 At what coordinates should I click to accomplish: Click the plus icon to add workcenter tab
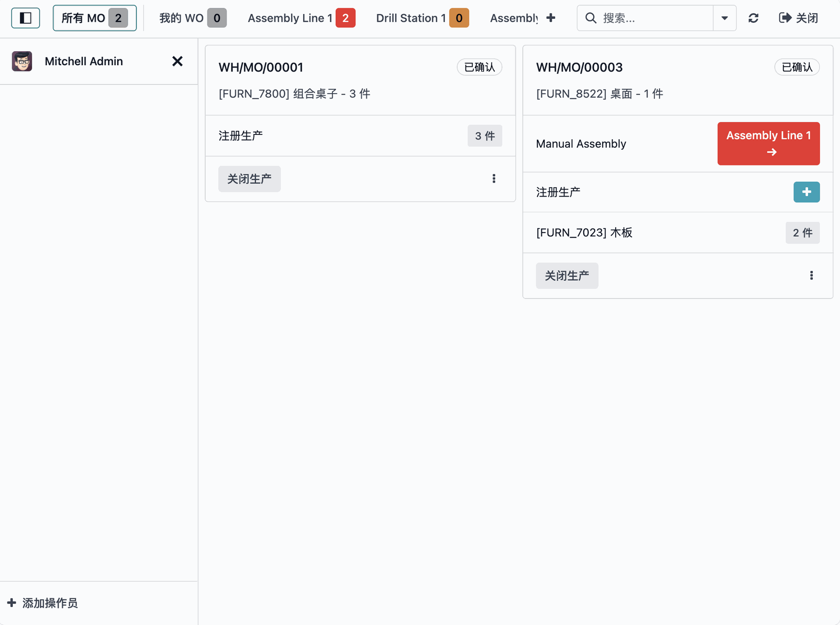551,18
